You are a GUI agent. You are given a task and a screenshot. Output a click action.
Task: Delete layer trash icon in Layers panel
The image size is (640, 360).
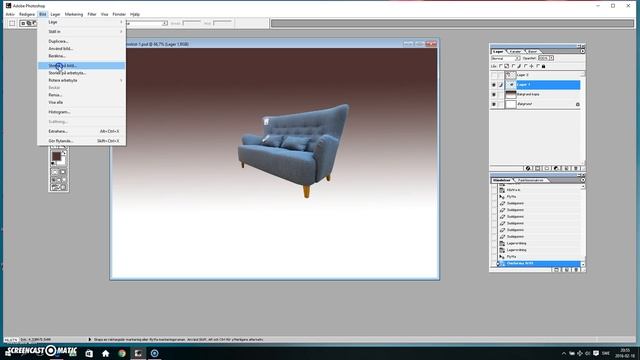(x=576, y=168)
